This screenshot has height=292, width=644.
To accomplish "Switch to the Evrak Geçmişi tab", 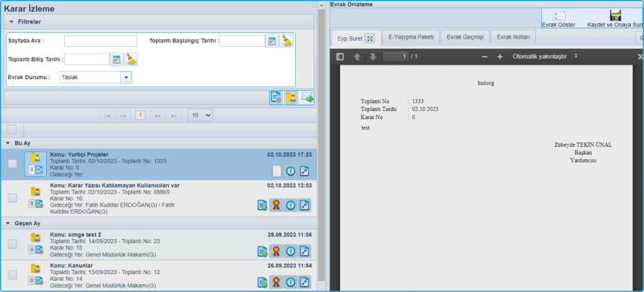I will tap(465, 37).
